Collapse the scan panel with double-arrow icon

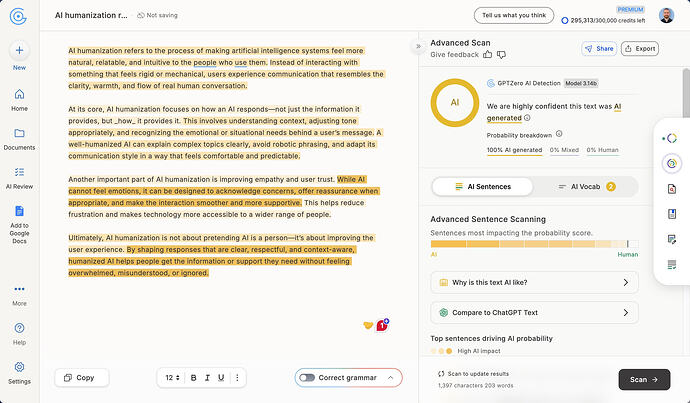tap(418, 46)
